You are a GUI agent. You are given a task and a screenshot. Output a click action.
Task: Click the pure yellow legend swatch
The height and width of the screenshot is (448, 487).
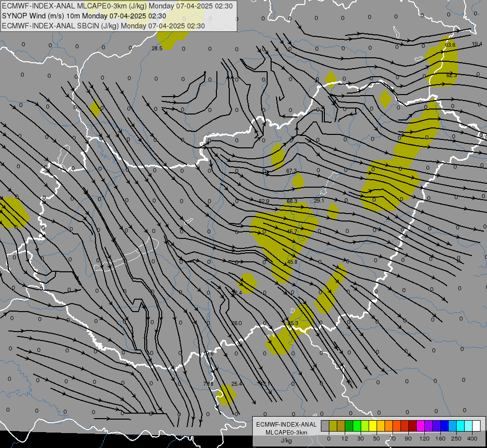tap(373, 426)
